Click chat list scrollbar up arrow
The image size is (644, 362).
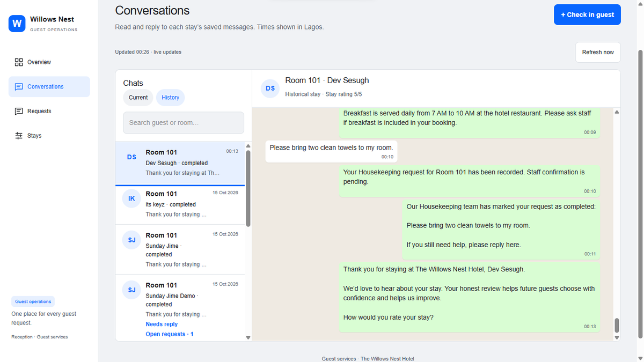point(248,146)
